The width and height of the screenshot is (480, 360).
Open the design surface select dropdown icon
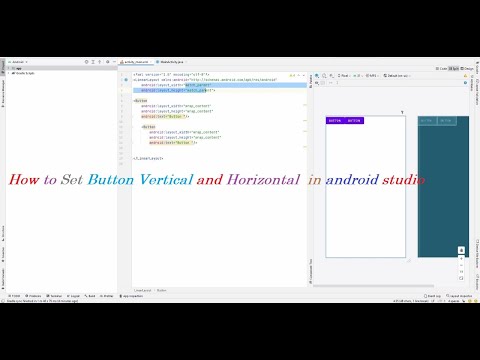317,76
